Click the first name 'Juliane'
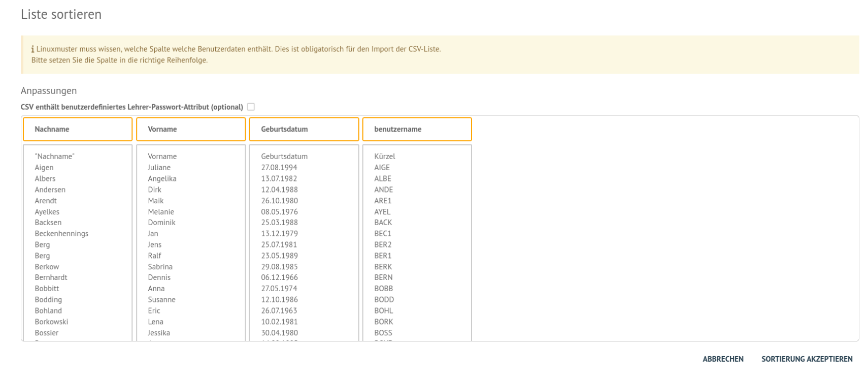This screenshot has width=868, height=374. coord(159,168)
